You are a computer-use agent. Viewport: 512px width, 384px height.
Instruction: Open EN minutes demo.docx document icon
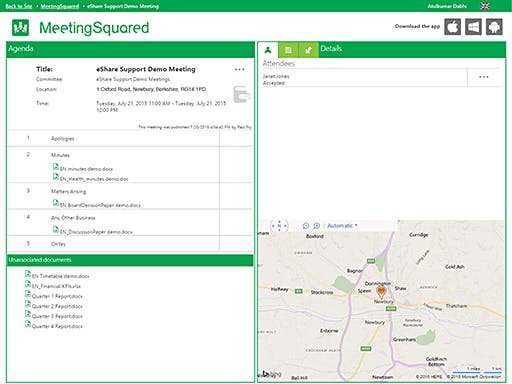pos(56,167)
